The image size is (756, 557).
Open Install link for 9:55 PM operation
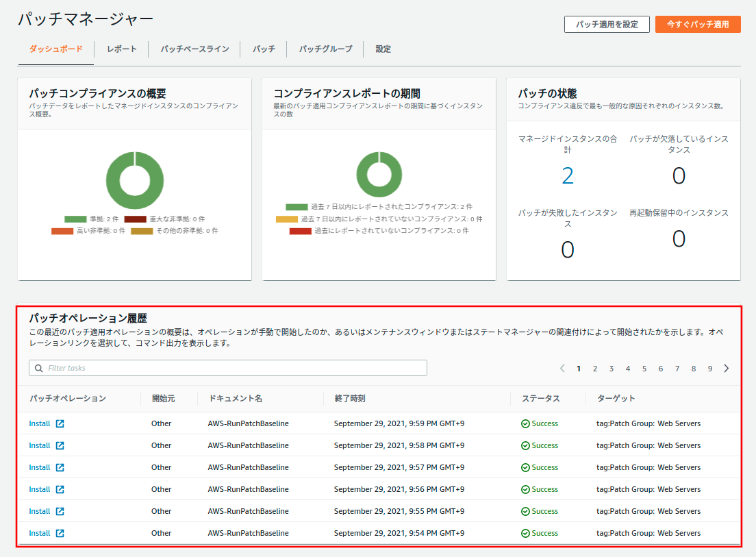click(40, 511)
